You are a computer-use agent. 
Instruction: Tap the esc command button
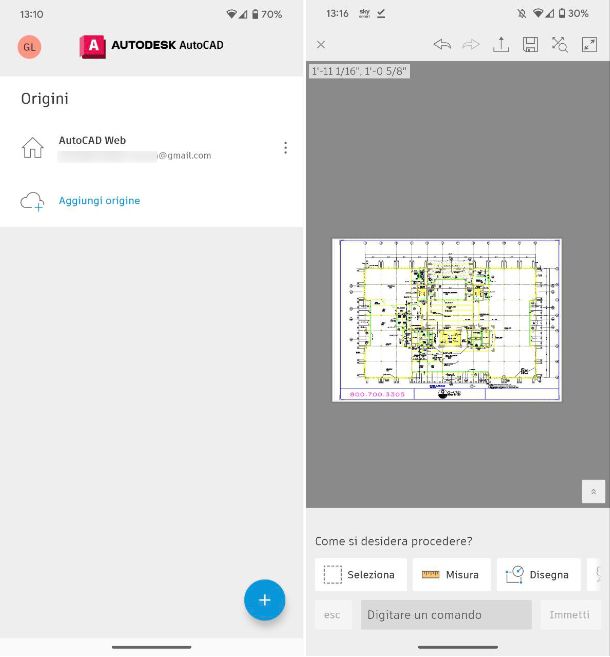pyautogui.click(x=333, y=615)
